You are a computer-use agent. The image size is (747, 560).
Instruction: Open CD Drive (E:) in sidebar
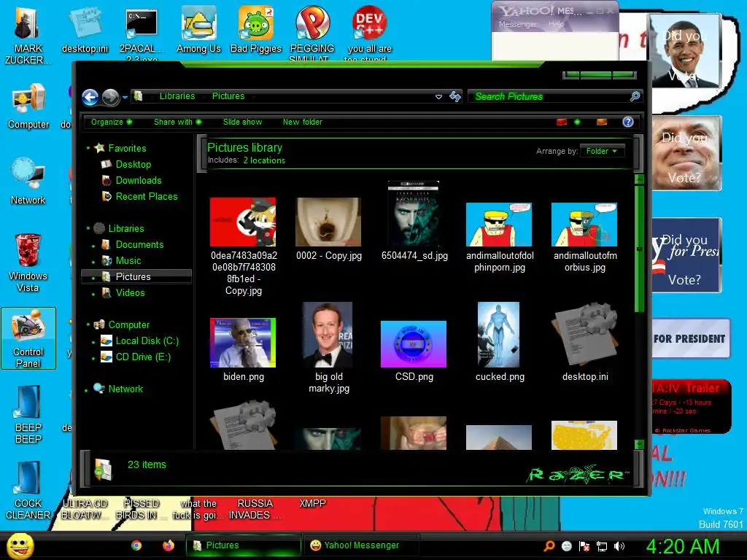pyautogui.click(x=143, y=357)
